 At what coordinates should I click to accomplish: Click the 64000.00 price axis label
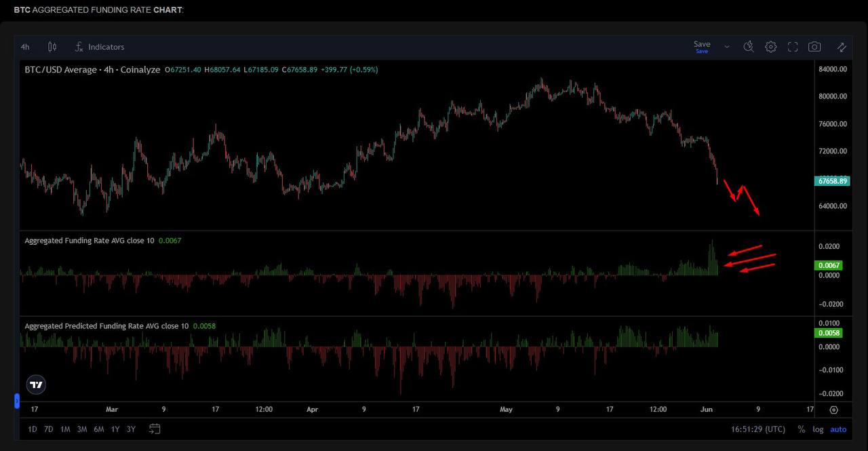pos(833,206)
